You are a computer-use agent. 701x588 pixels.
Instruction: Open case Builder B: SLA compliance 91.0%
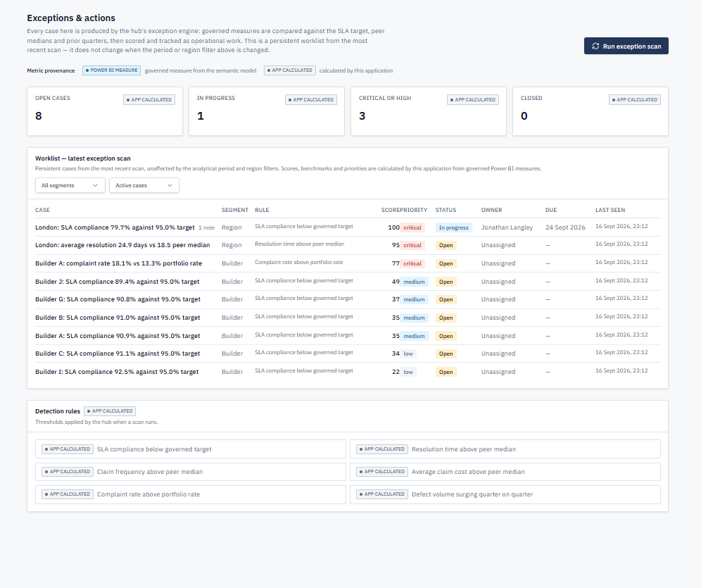click(x=118, y=318)
